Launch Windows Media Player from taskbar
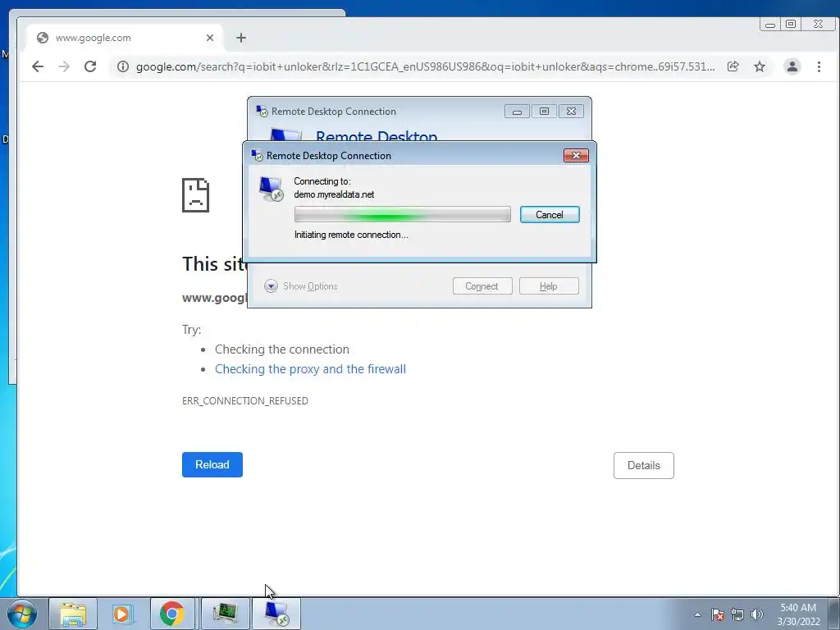 (x=121, y=614)
